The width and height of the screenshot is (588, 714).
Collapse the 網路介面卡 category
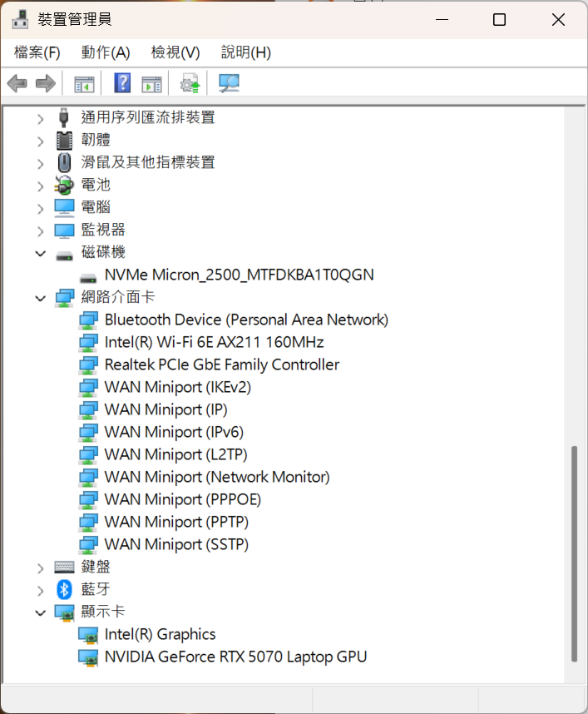41,299
